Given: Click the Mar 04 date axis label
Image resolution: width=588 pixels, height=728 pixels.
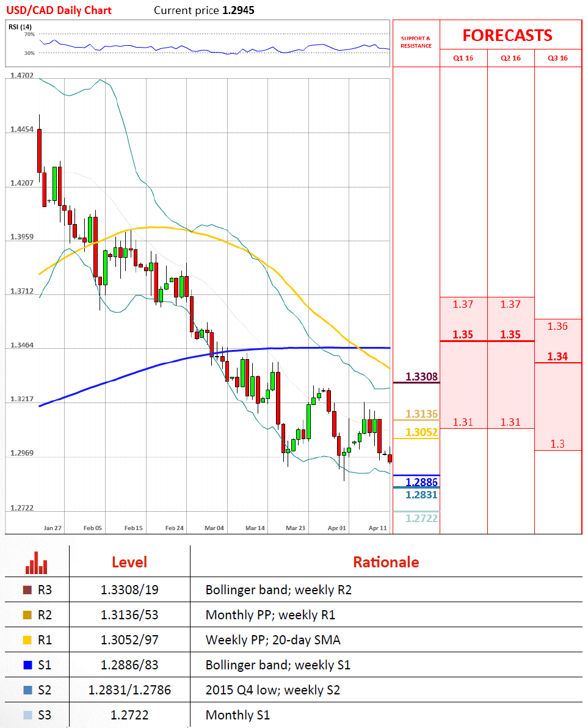Looking at the screenshot, I should (214, 528).
